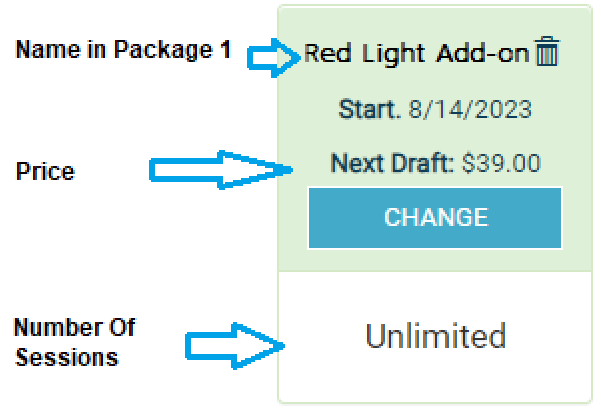Screen dimensions: 601x417
Task: Click the green area below the CHANGE button
Action: click(x=435, y=260)
